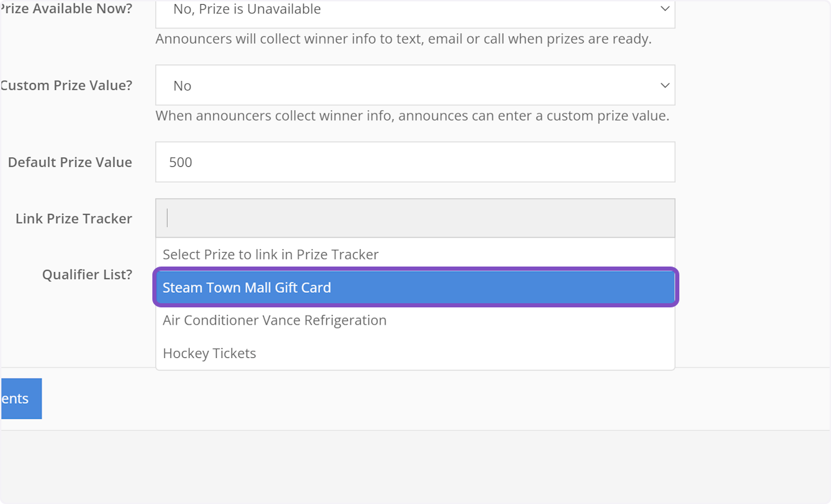Click the 'Custom Prize Value?' label
Screen dimensions: 831x504
(x=66, y=86)
